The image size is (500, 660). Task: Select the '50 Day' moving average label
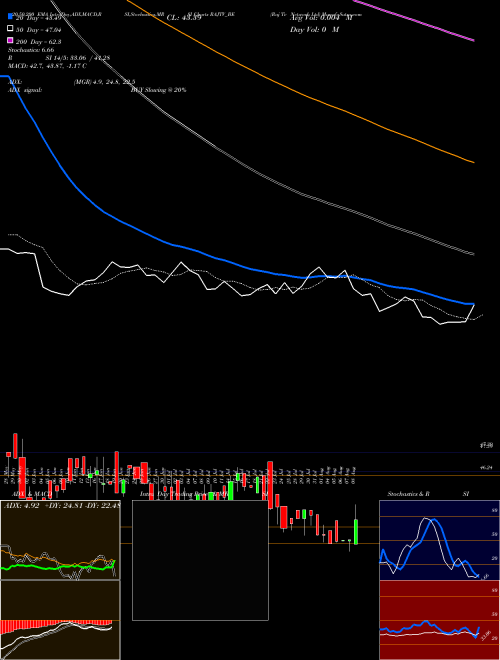pos(39,30)
